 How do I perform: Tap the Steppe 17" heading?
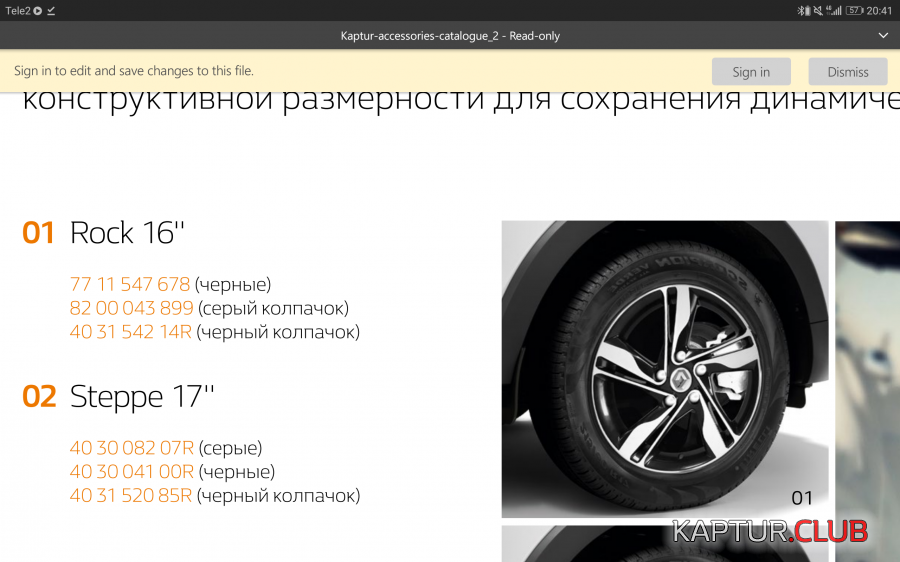[x=142, y=396]
